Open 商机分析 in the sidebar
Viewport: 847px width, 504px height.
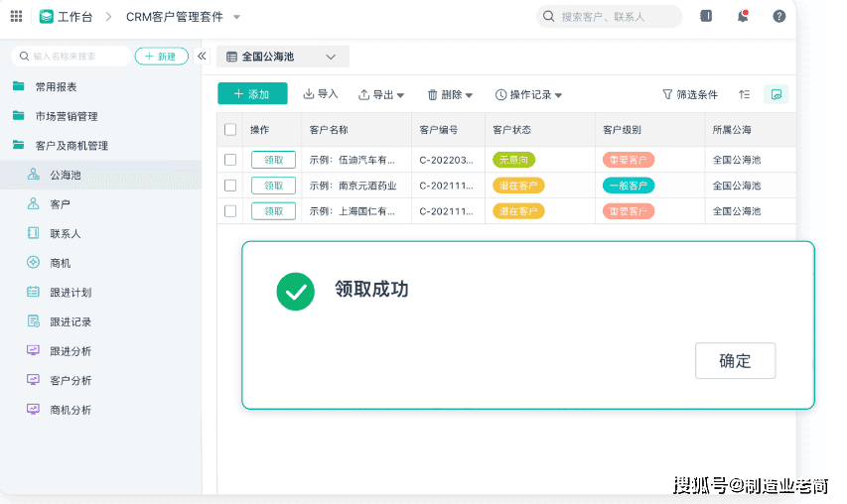71,410
